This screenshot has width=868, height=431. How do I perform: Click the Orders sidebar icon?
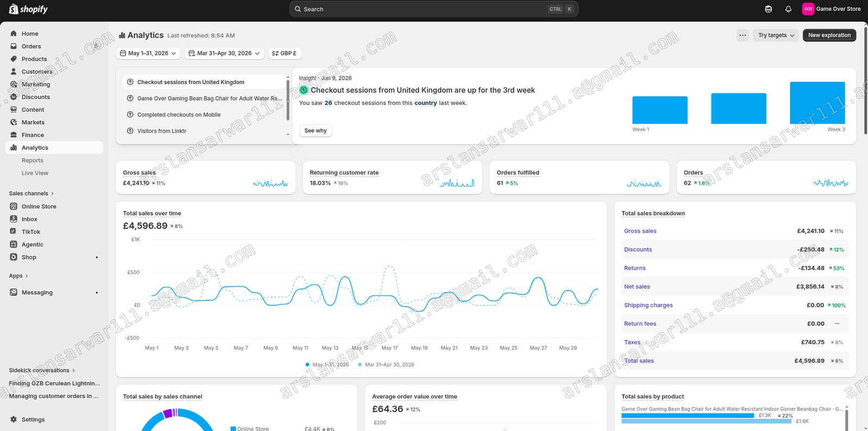[x=14, y=46]
